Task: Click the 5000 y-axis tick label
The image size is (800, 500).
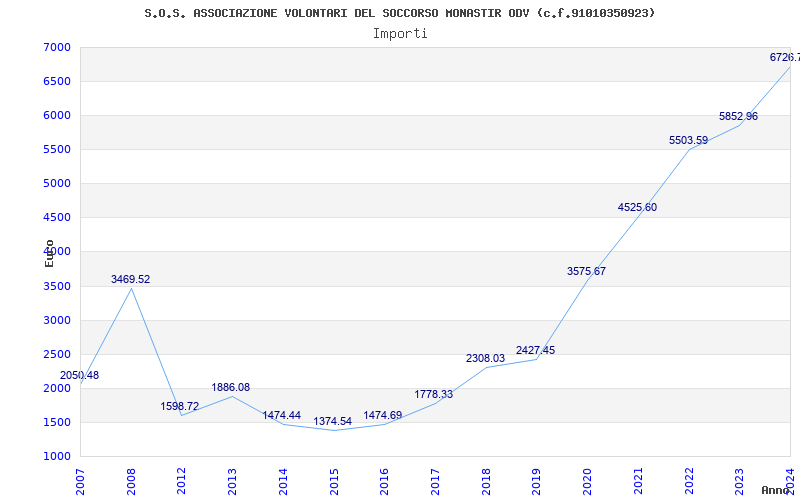Action: tap(57, 184)
